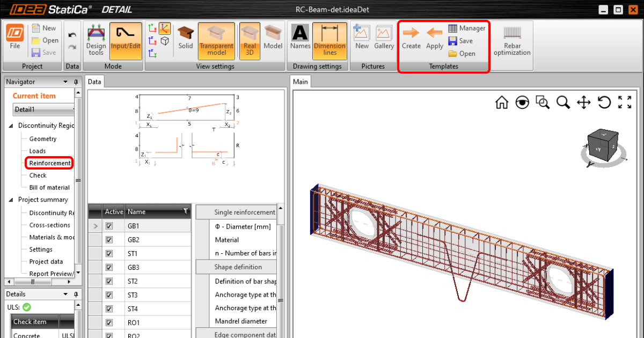Apply a saved template
The image size is (644, 338).
pyautogui.click(x=434, y=38)
